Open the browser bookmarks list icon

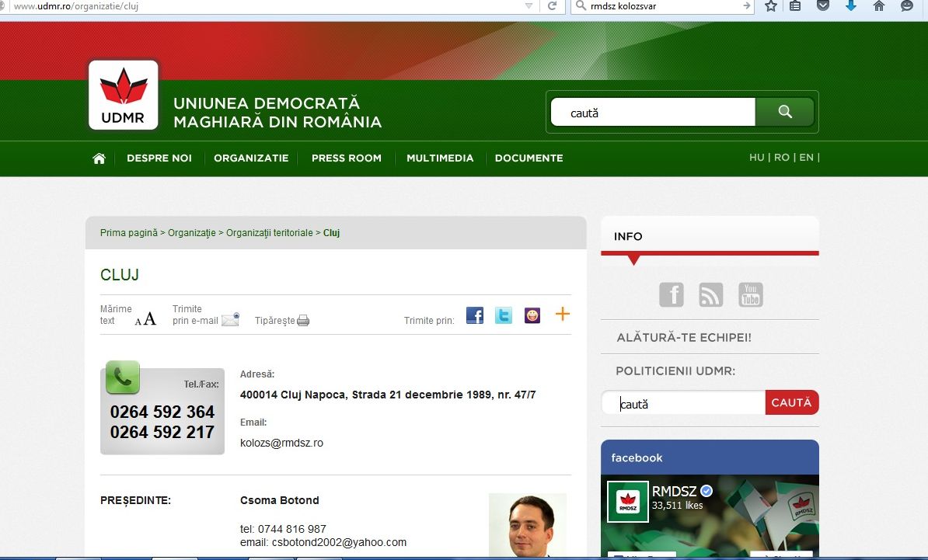pos(795,6)
